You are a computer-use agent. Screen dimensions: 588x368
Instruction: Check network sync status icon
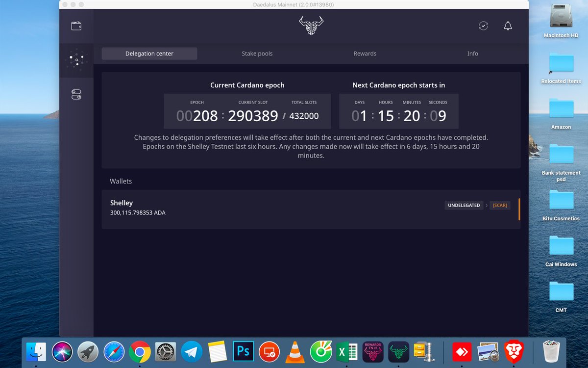point(484,26)
